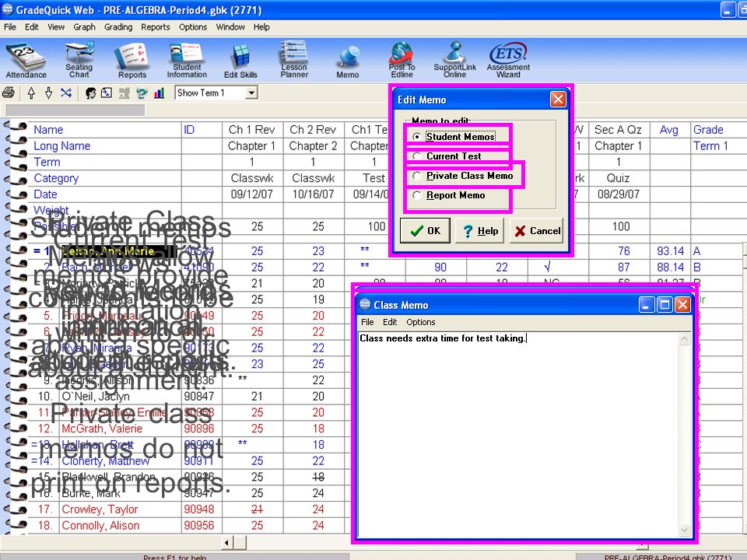The width and height of the screenshot is (747, 560).
Task: Open SupportLink Online
Action: (455, 60)
